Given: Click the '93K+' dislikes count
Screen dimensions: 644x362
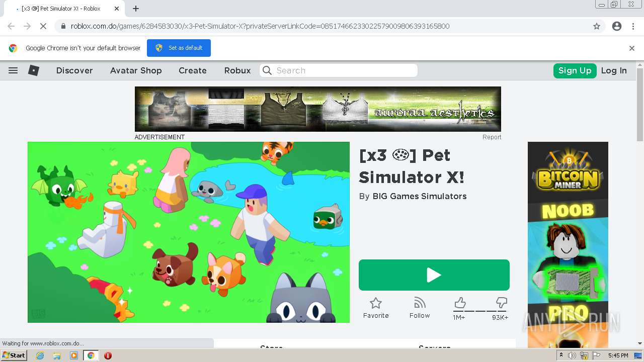Looking at the screenshot, I should [x=500, y=317].
